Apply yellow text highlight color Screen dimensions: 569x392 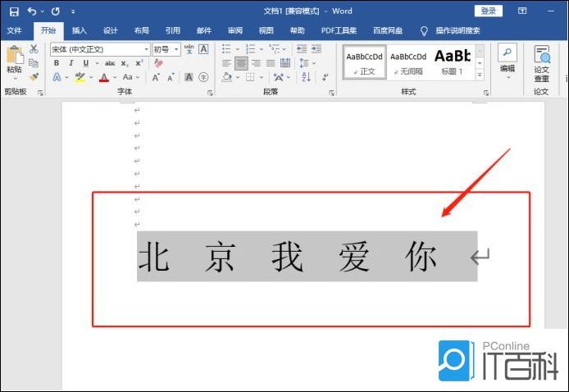80,77
